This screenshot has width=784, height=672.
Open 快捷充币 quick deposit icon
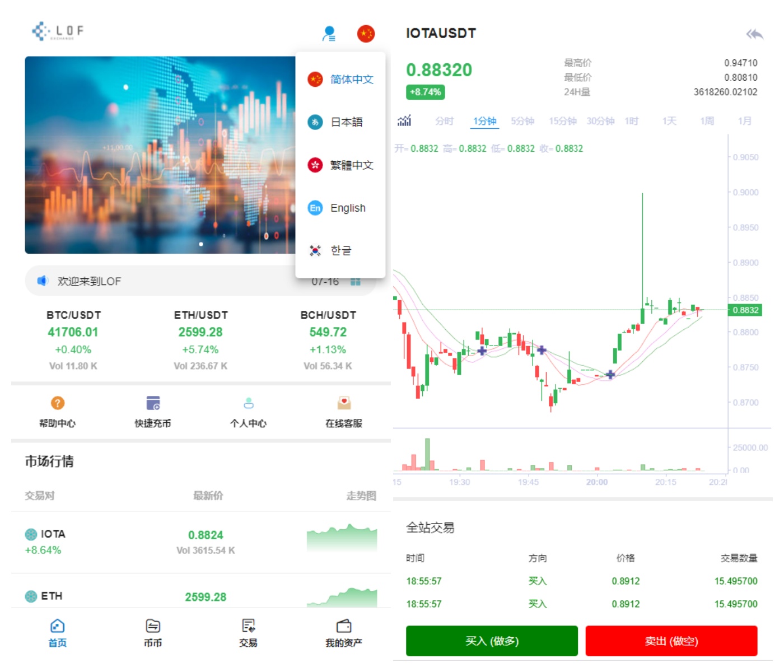153,403
